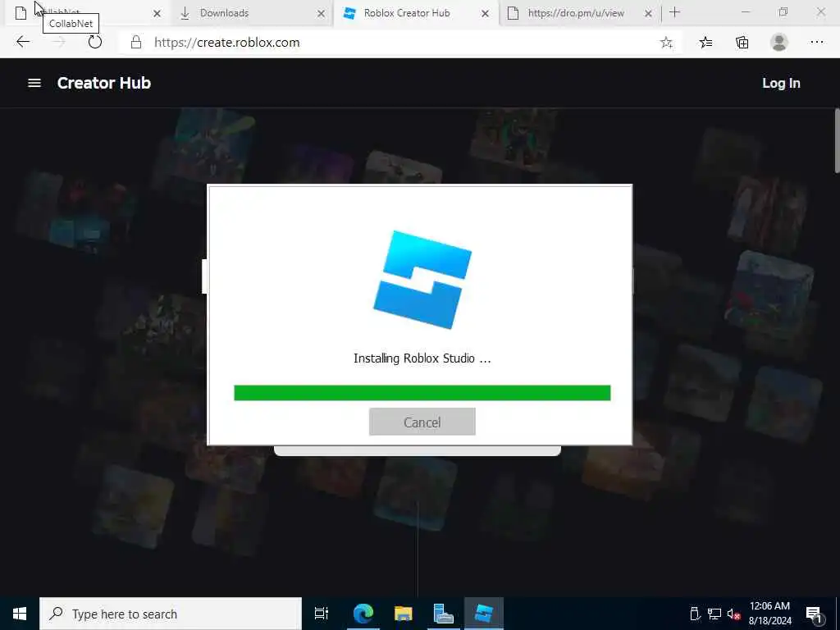Viewport: 840px width, 630px height.
Task: Open File Explorer from the taskbar
Action: coord(404,614)
